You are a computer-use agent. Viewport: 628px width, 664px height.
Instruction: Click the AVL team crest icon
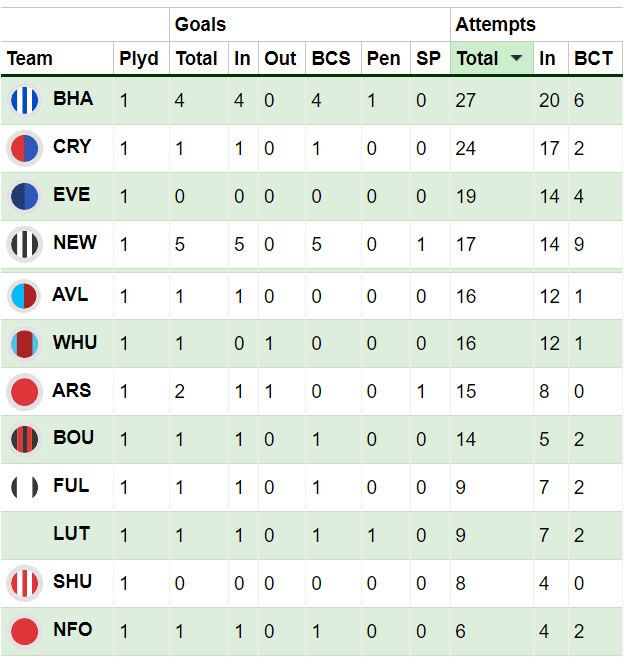(x=24, y=296)
